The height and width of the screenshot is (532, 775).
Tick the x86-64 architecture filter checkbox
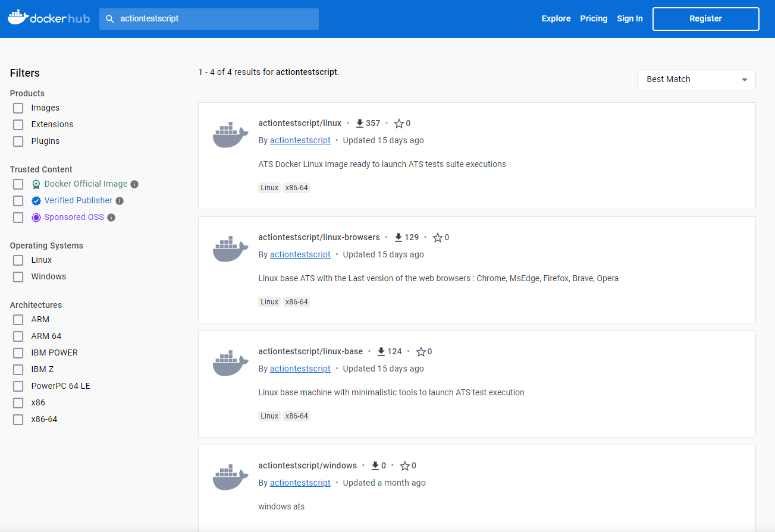point(18,420)
